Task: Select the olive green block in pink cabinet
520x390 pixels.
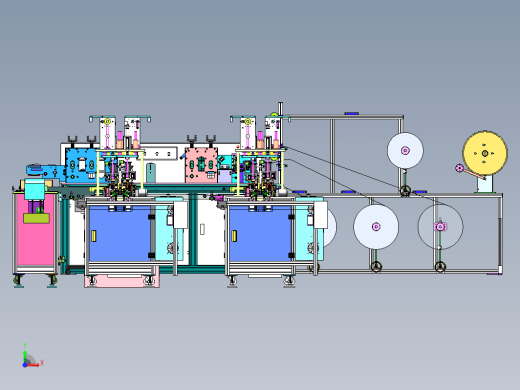Action: click(36, 218)
